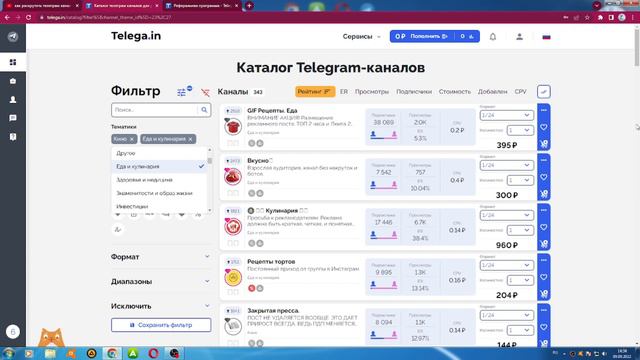Open the catalog grid icon in the sidebar

[x=13, y=62]
